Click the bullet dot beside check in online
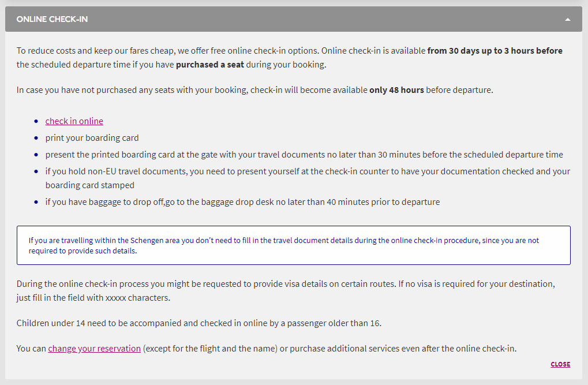The image size is (588, 385). [x=36, y=121]
